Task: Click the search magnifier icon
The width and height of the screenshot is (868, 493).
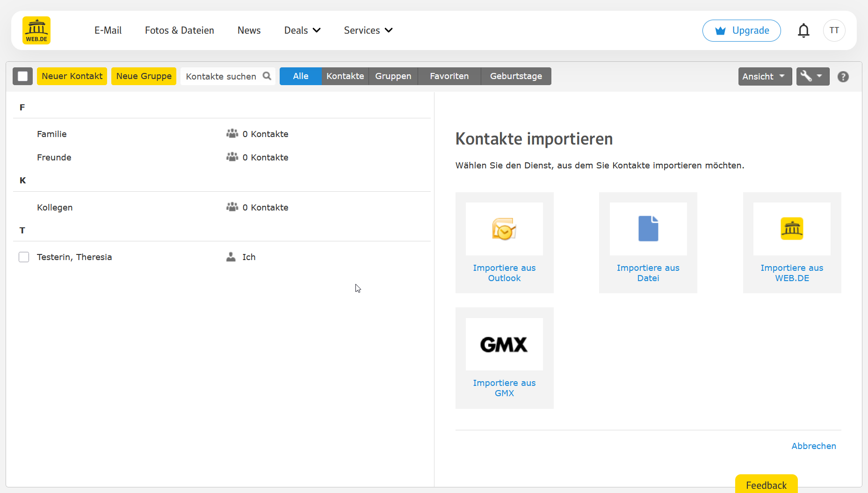Action: click(x=267, y=76)
